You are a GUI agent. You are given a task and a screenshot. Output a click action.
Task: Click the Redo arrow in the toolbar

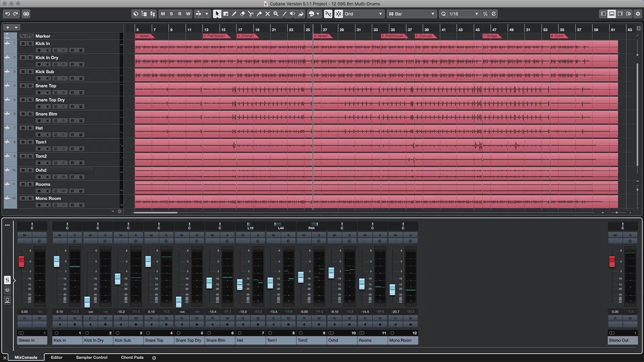pyautogui.click(x=15, y=14)
